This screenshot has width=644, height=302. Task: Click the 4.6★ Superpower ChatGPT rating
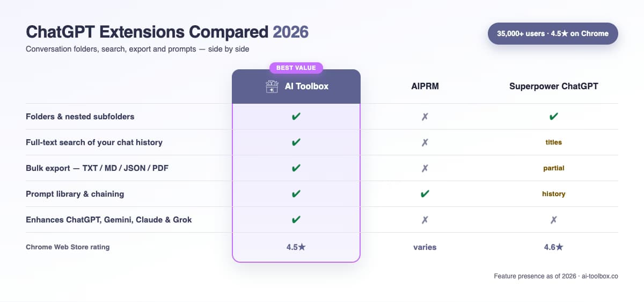click(554, 247)
